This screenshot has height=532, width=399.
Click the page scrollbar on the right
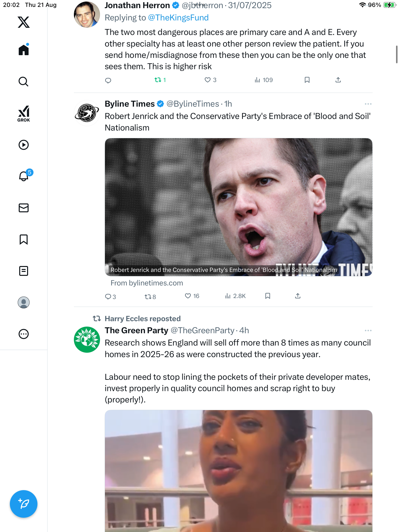[x=397, y=54]
